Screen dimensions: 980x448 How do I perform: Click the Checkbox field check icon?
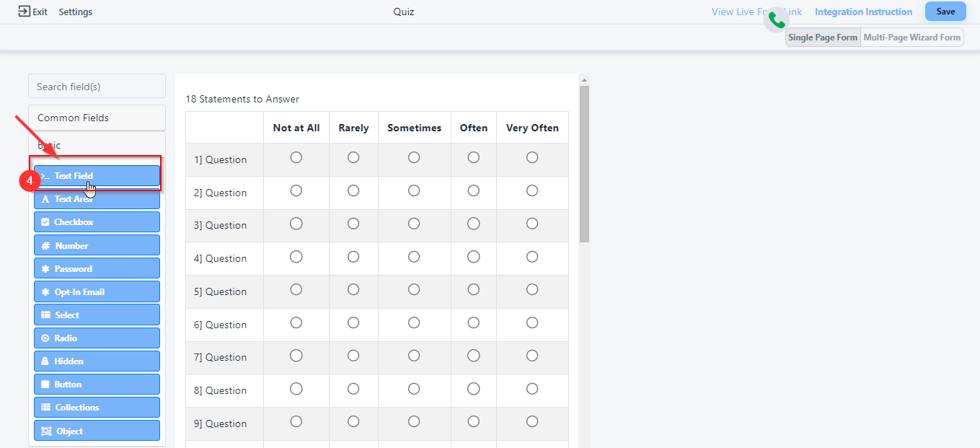pos(45,222)
